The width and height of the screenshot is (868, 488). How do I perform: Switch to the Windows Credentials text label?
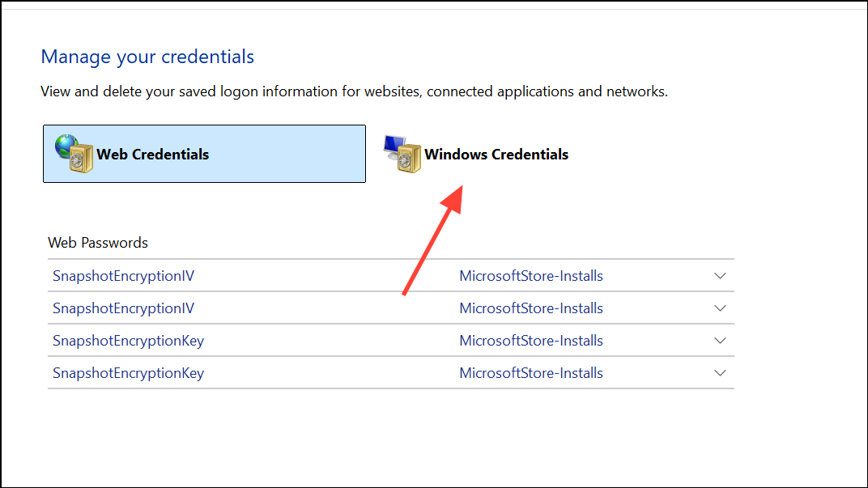click(x=496, y=155)
